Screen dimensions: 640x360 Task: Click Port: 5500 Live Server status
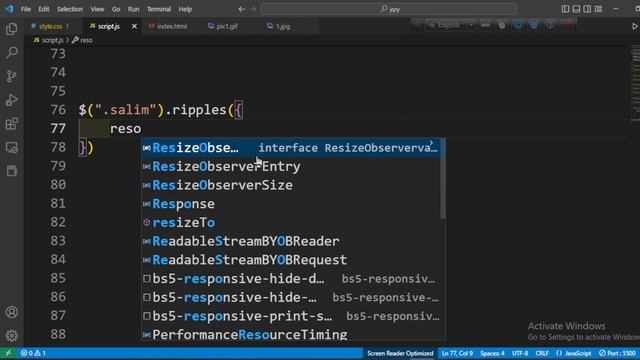point(617,353)
